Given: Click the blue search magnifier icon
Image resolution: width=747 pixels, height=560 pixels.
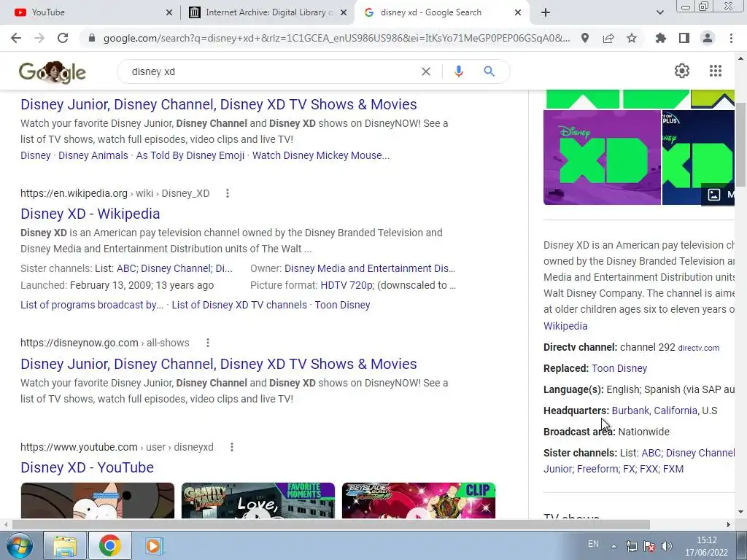Looking at the screenshot, I should (x=489, y=71).
